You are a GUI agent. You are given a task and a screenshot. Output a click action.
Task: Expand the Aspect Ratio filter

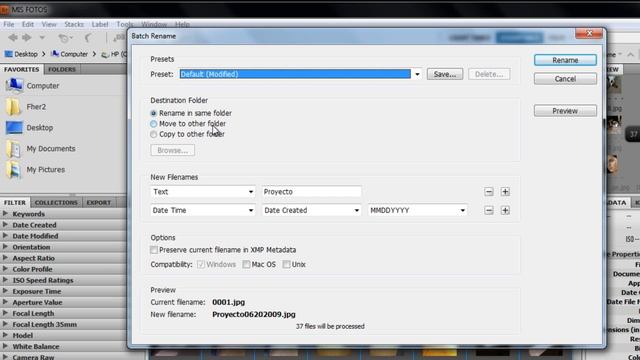pos(5,258)
